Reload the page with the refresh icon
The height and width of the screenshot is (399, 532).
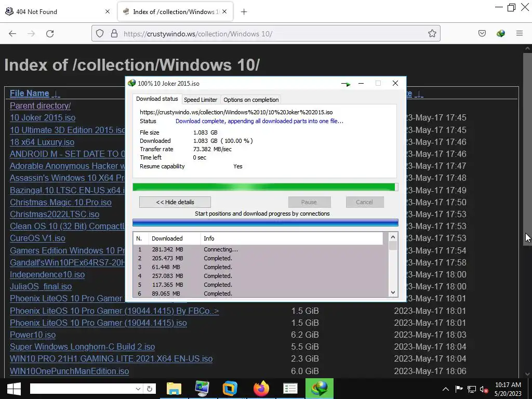50,34
